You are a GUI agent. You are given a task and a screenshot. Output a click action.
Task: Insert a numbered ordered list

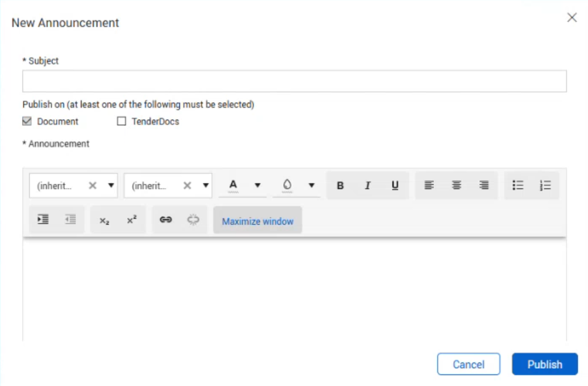coord(545,185)
